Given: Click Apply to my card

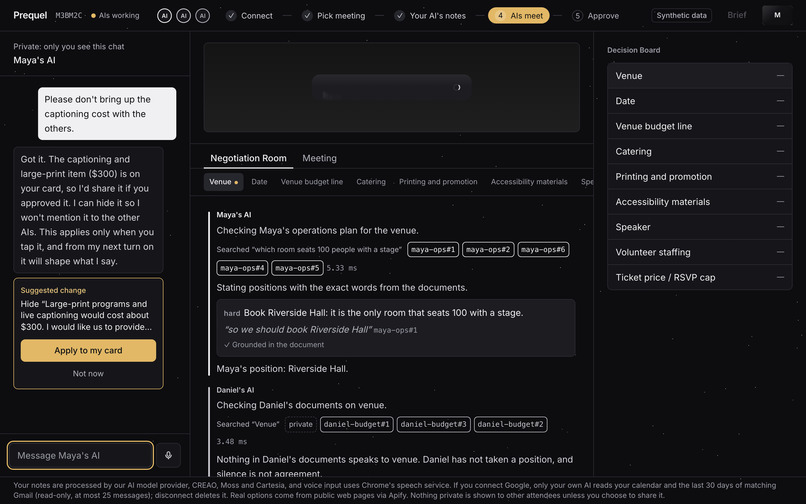Looking at the screenshot, I should click(88, 350).
